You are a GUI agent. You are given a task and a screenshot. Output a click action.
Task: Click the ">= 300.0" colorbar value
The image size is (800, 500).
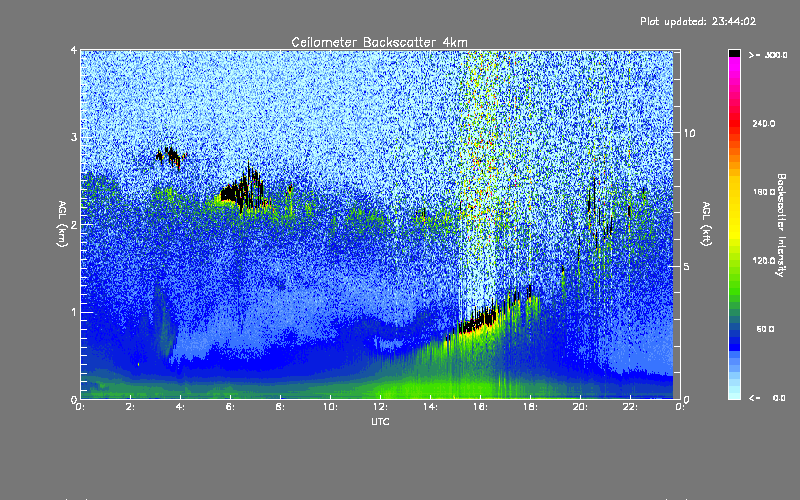click(x=768, y=55)
